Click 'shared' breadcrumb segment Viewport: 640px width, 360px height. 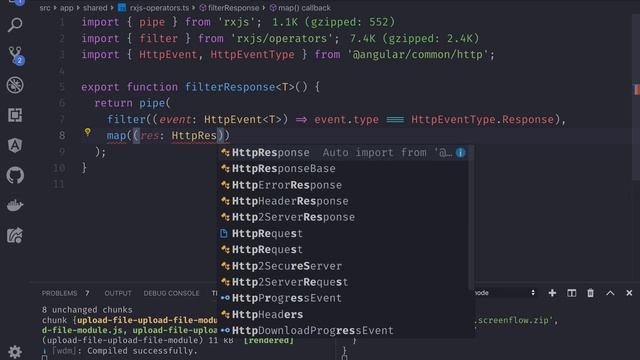coord(95,8)
